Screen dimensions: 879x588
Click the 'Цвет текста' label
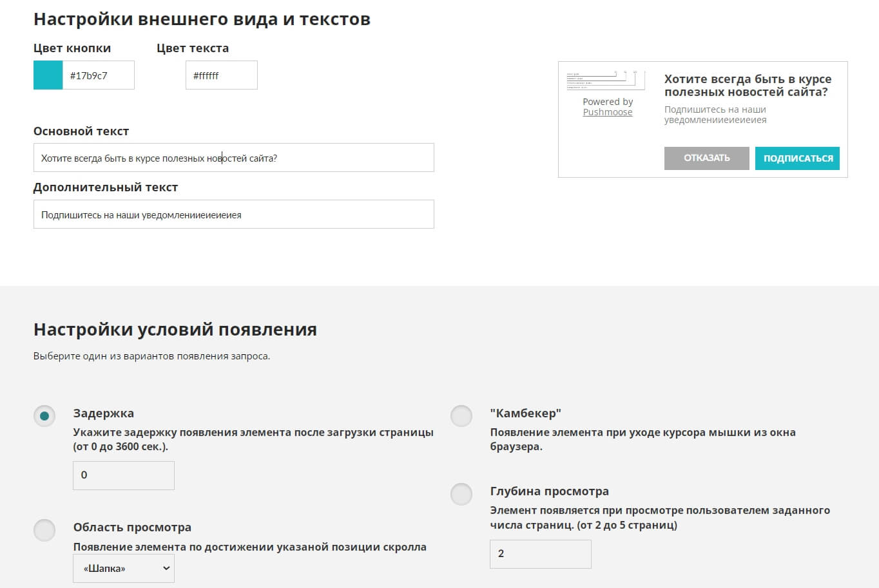(193, 48)
